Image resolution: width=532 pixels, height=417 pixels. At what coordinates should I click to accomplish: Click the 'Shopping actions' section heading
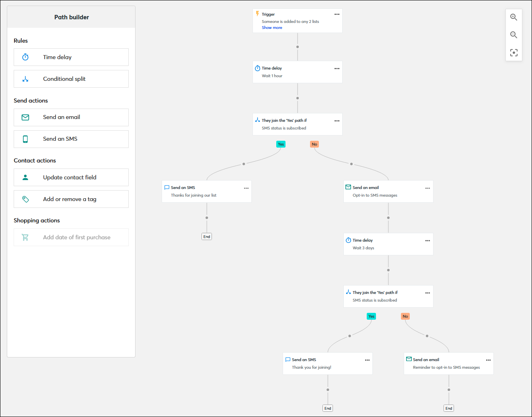37,220
